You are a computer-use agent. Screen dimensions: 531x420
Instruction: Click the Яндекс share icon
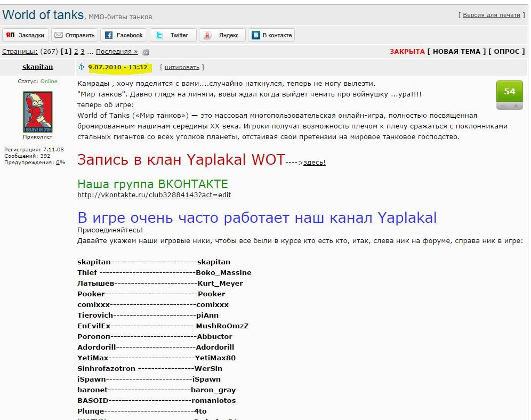pyautogui.click(x=207, y=35)
